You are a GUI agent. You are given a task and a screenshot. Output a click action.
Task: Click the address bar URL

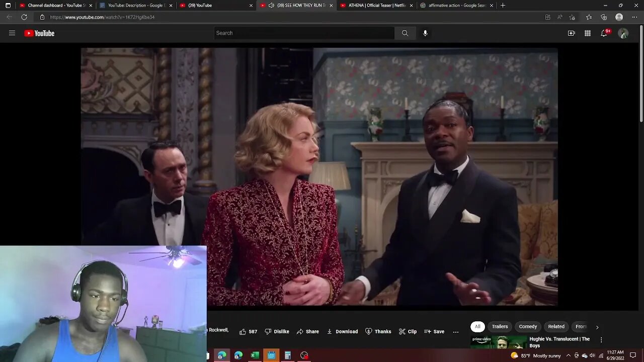pyautogui.click(x=102, y=17)
